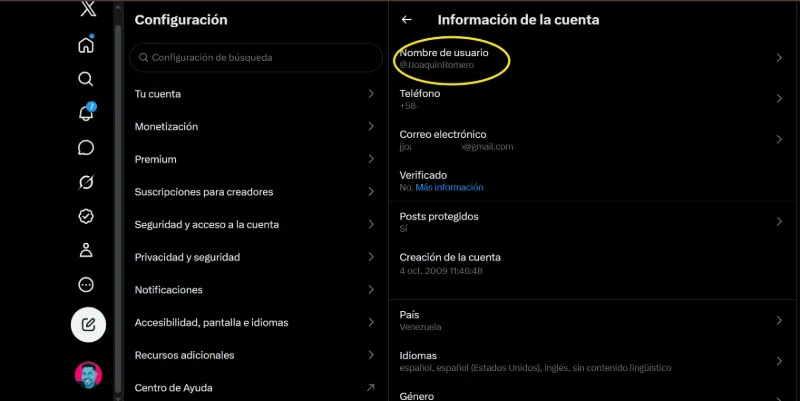Open Profile person icon
The width and height of the screenshot is (800, 401).
pyautogui.click(x=86, y=250)
